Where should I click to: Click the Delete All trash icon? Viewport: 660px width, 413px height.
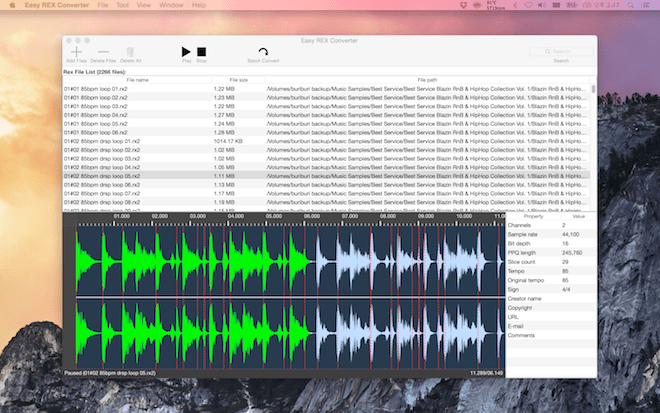(130, 51)
